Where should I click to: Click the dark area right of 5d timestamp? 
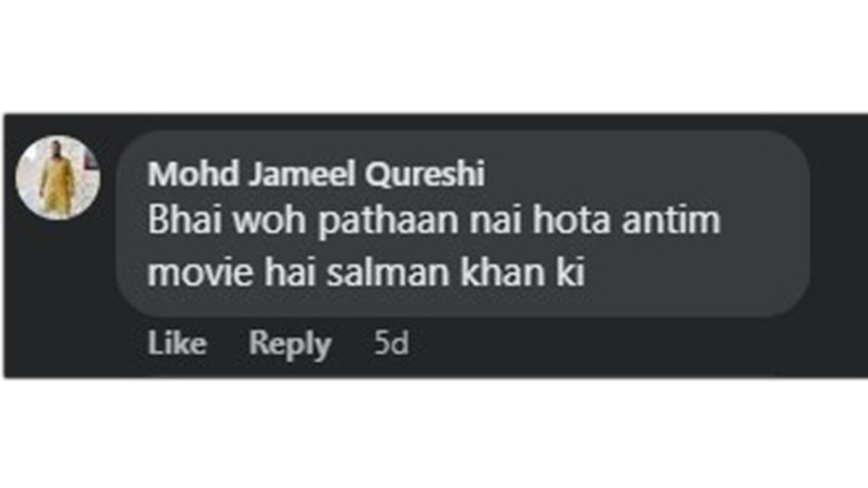tap(637, 346)
